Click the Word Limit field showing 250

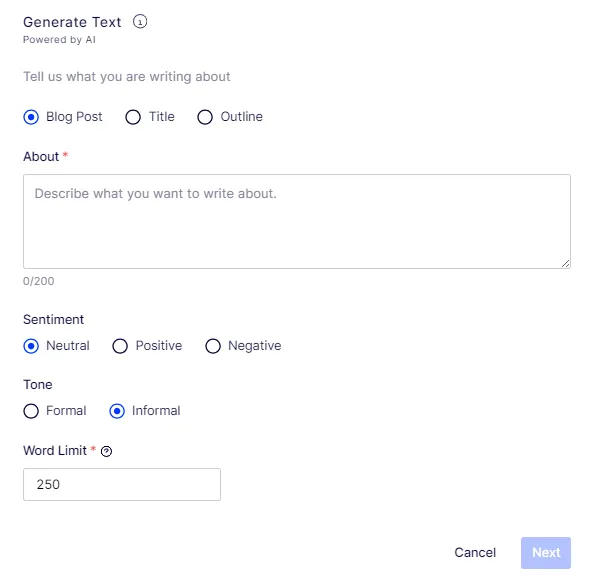click(x=122, y=484)
